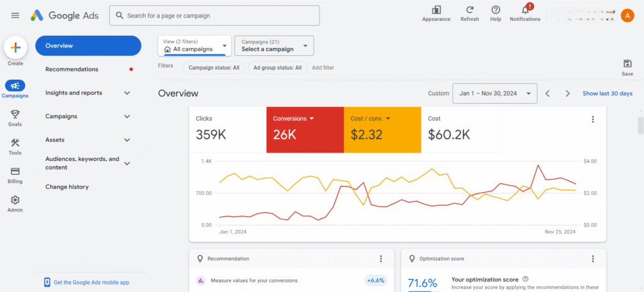Image resolution: width=644 pixels, height=292 pixels.
Task: Click Measure values for your conversions
Action: pos(254,281)
